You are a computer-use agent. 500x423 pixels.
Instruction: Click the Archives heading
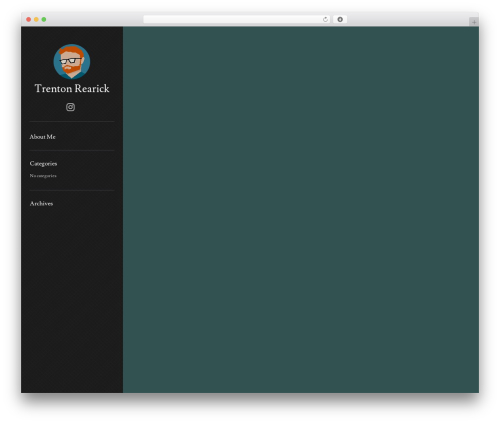(x=41, y=204)
